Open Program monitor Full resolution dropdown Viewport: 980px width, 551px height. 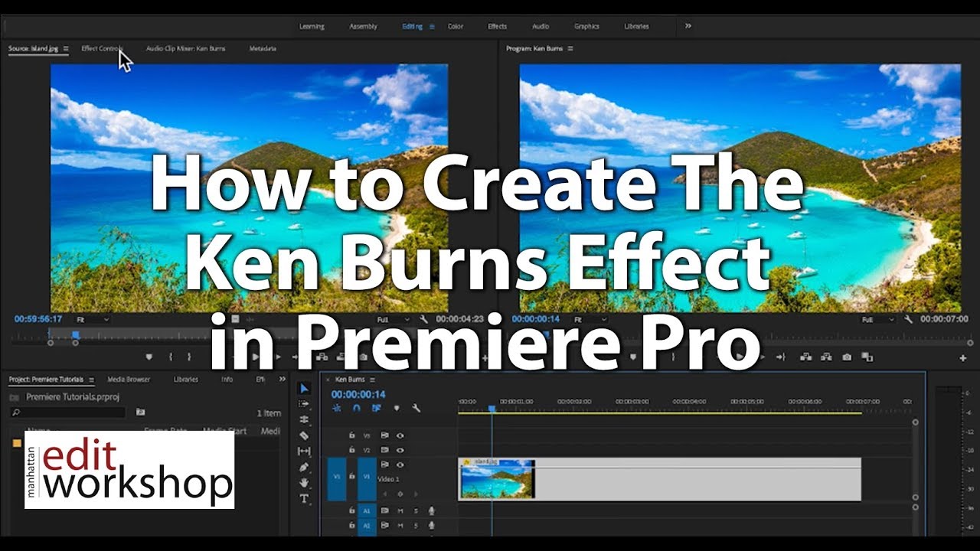878,319
